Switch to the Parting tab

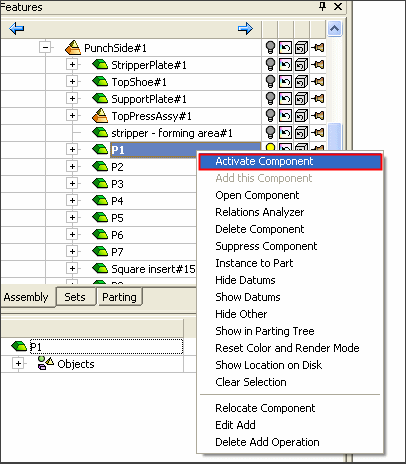click(x=119, y=297)
